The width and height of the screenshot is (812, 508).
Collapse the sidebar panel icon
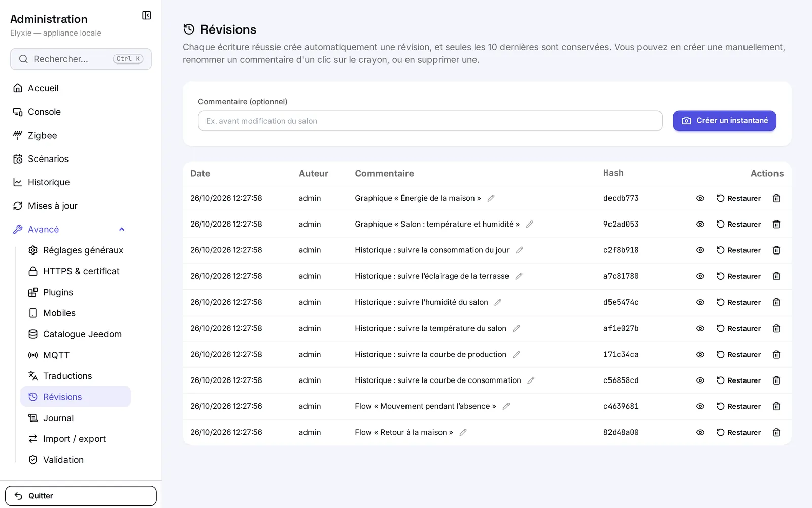point(147,15)
